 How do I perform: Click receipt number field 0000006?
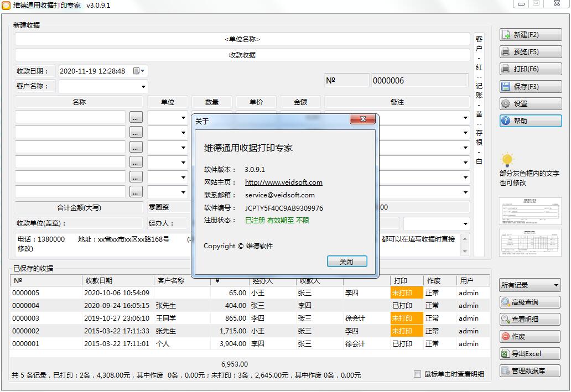point(419,80)
